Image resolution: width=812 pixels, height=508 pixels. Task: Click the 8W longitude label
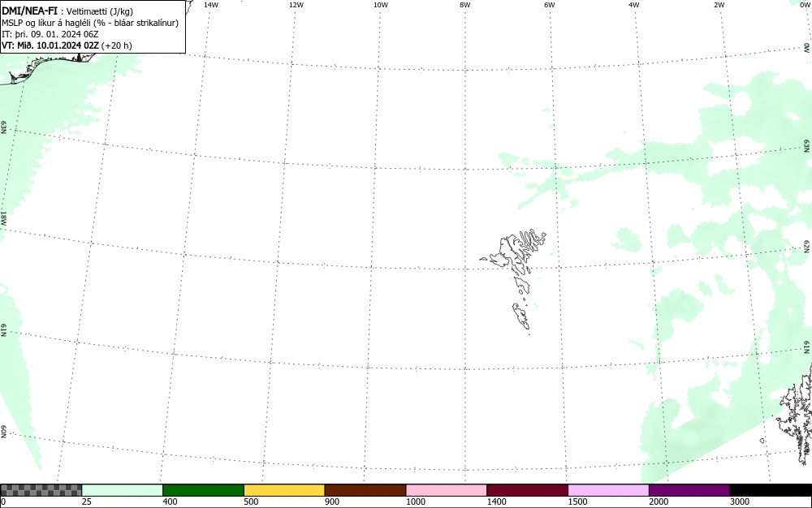465,5
